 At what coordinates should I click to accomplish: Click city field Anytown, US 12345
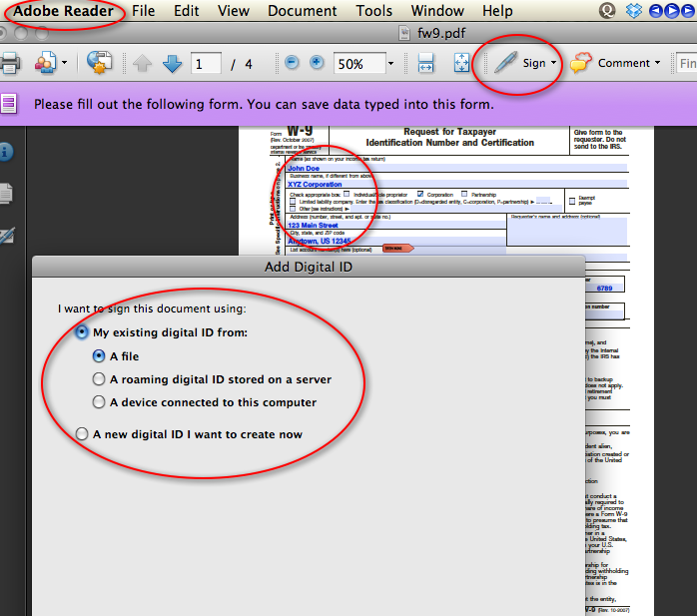point(395,241)
